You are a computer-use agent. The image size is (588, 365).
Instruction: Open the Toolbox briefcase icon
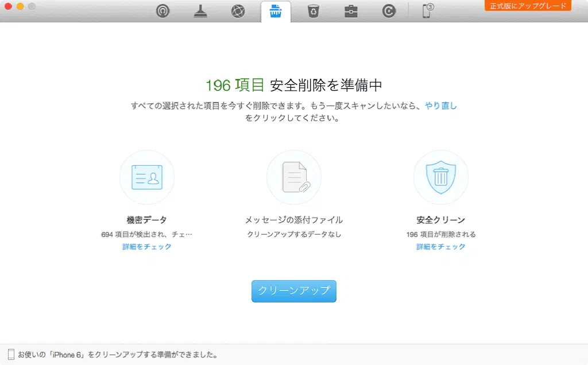(x=351, y=11)
